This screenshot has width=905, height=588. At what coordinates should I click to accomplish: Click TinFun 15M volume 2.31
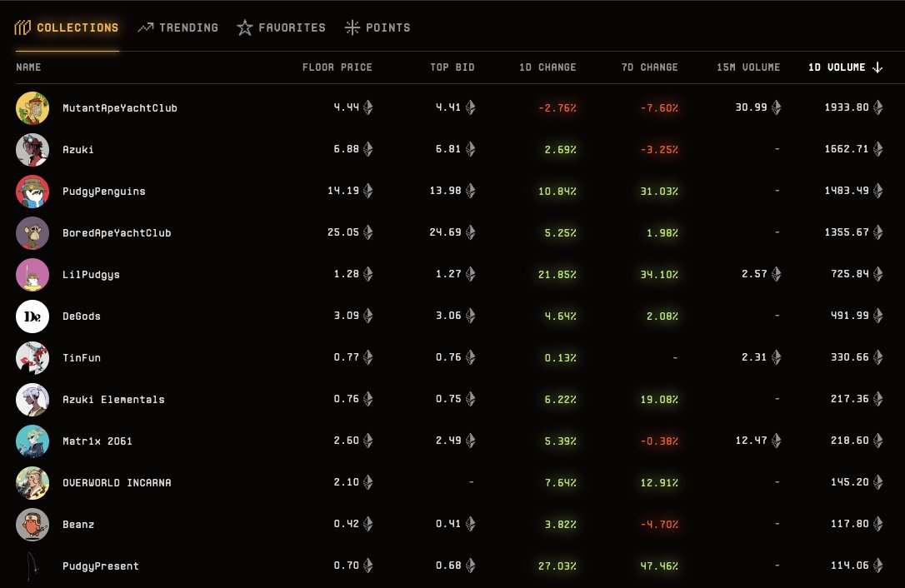tap(754, 357)
